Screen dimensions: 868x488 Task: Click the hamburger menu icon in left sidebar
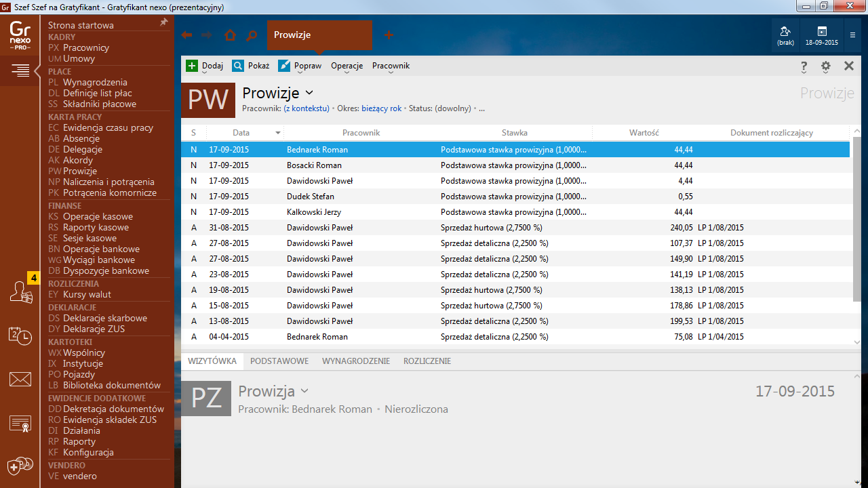20,70
